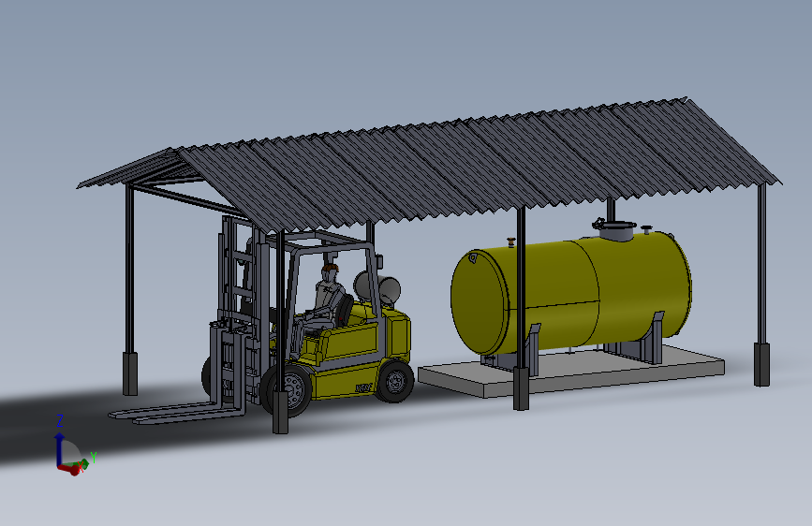Image resolution: width=812 pixels, height=526 pixels.
Task: Click the red X axis of the orientation triad
Action: (x=69, y=469)
